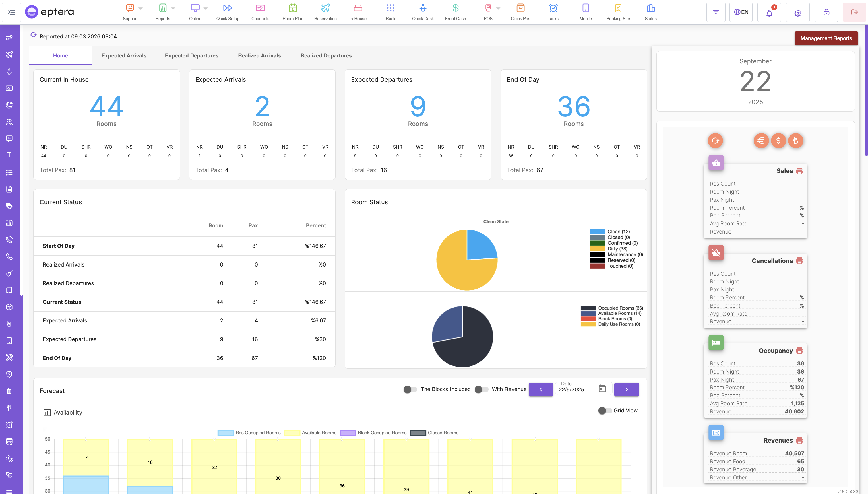Click the Clean (12) blue color swatch
This screenshot has height=494, width=868.
click(x=597, y=232)
